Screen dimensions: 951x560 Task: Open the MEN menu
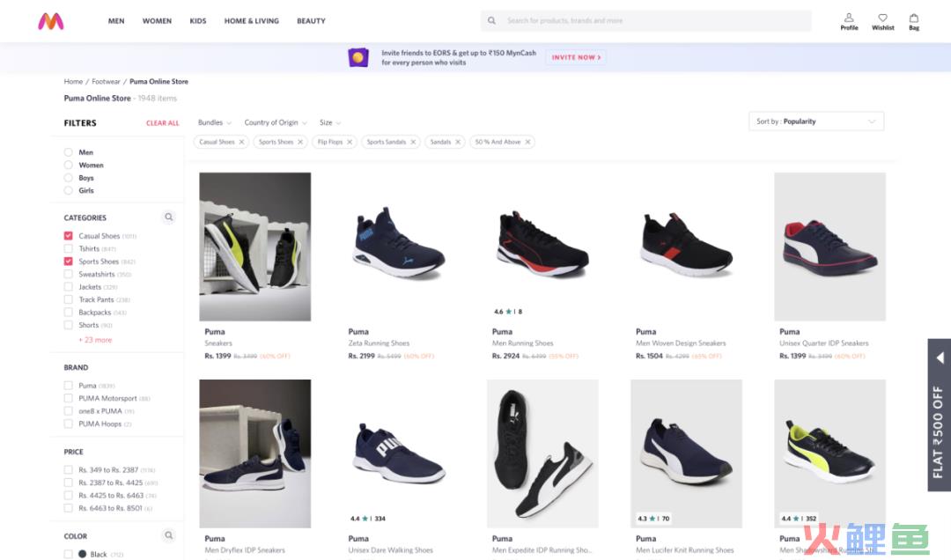(x=116, y=21)
